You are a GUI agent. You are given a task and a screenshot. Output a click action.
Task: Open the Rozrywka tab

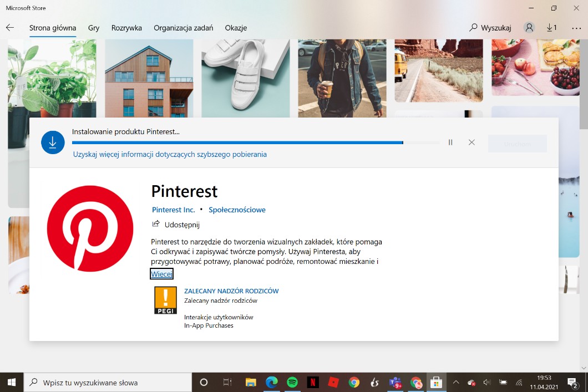tap(126, 28)
